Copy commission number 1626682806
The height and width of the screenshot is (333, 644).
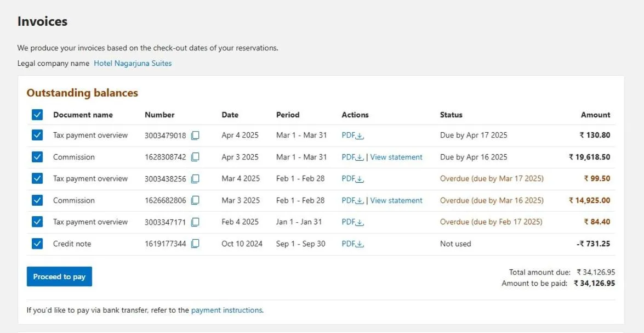(195, 201)
